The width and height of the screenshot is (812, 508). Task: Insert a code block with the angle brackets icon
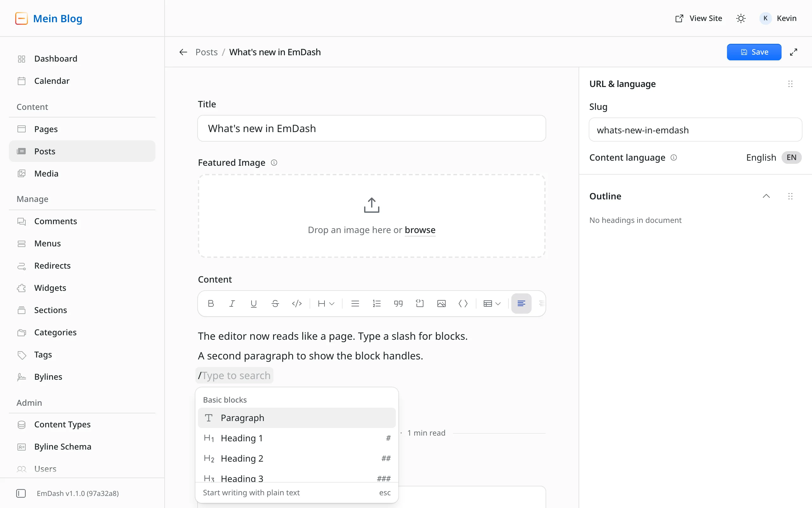463,304
